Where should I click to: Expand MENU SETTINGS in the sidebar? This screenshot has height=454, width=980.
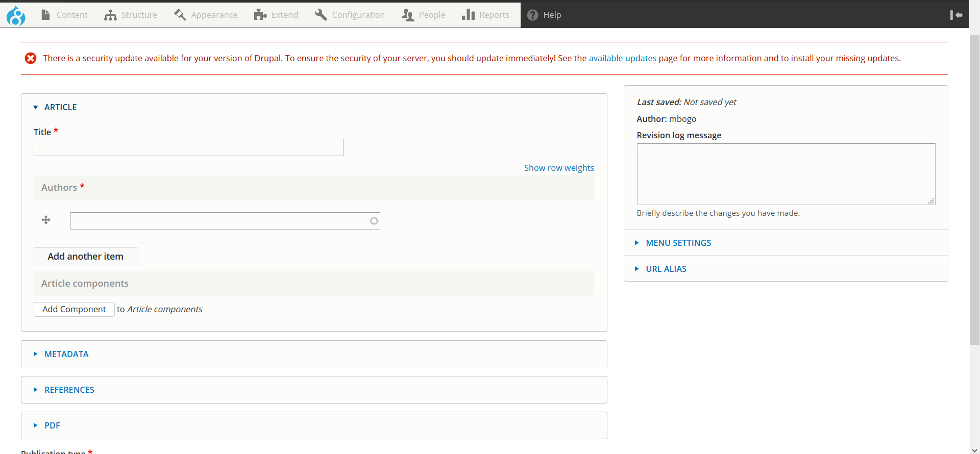point(678,243)
